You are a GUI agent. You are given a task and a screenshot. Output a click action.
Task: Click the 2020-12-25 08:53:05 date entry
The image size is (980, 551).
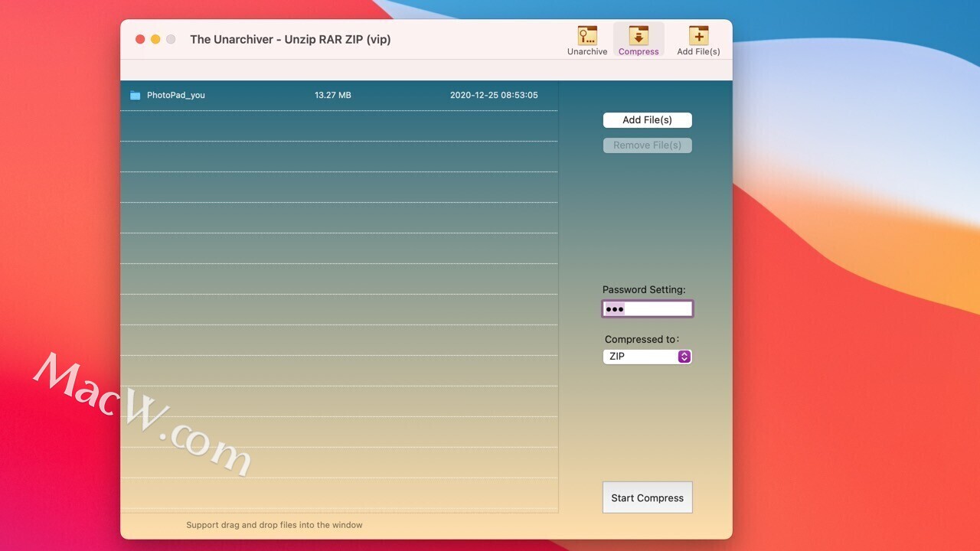[x=494, y=96]
